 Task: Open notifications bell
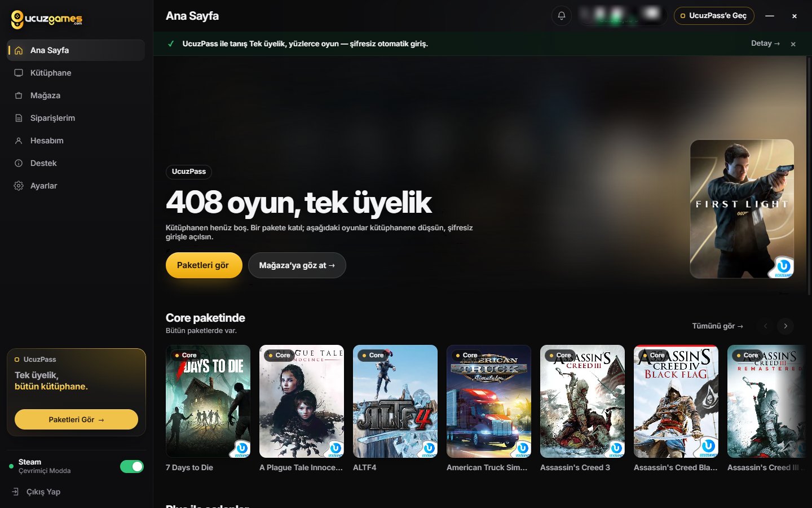point(562,16)
